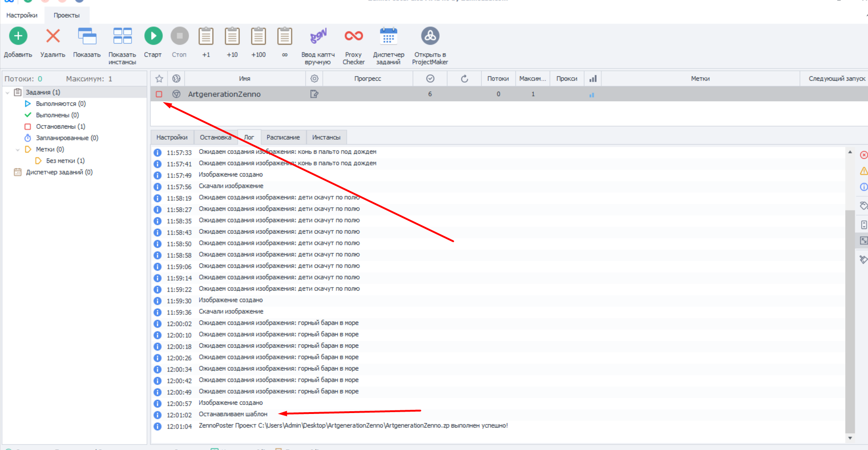Click the red Удалить cross icon
868x450 pixels.
[53, 36]
